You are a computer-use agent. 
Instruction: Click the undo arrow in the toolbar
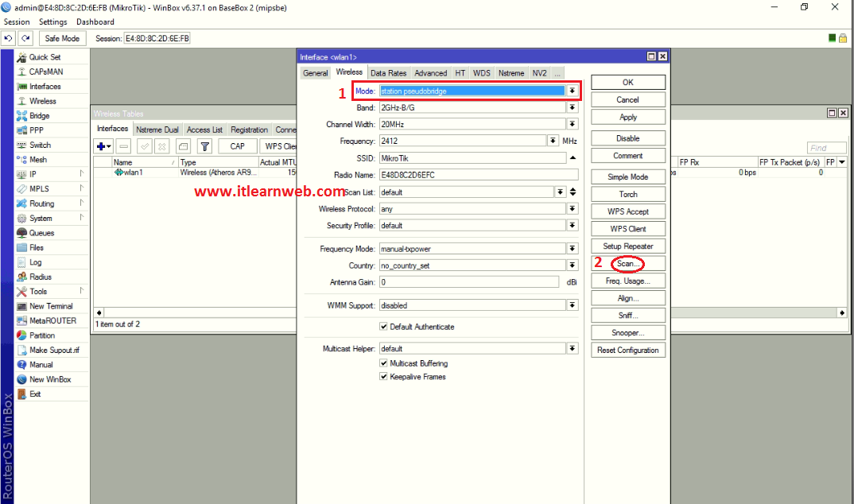[9, 37]
